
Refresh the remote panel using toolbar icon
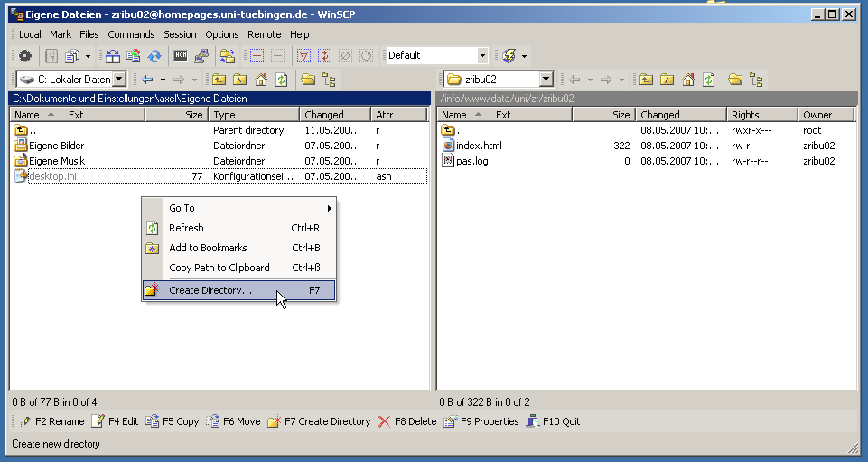709,80
